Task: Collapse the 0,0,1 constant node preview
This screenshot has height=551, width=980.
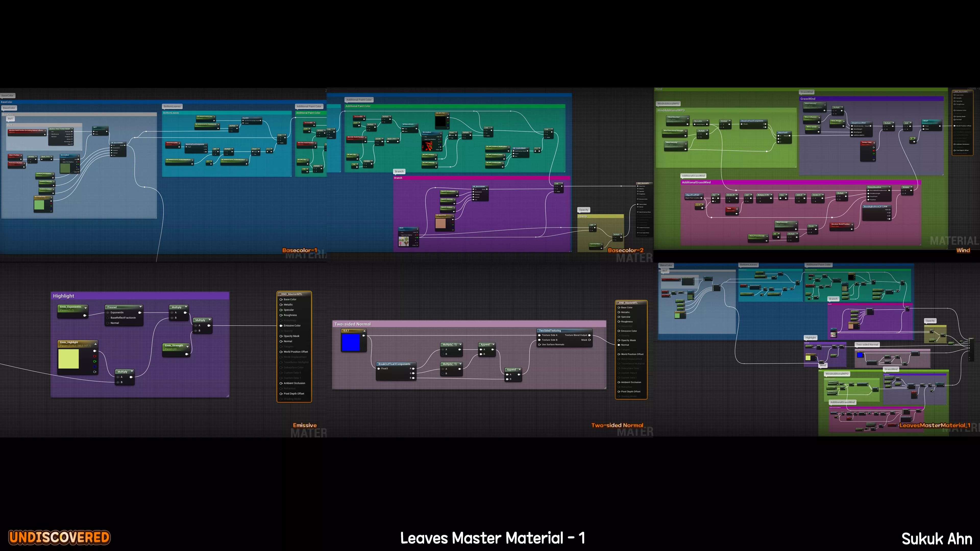Action: point(364,331)
